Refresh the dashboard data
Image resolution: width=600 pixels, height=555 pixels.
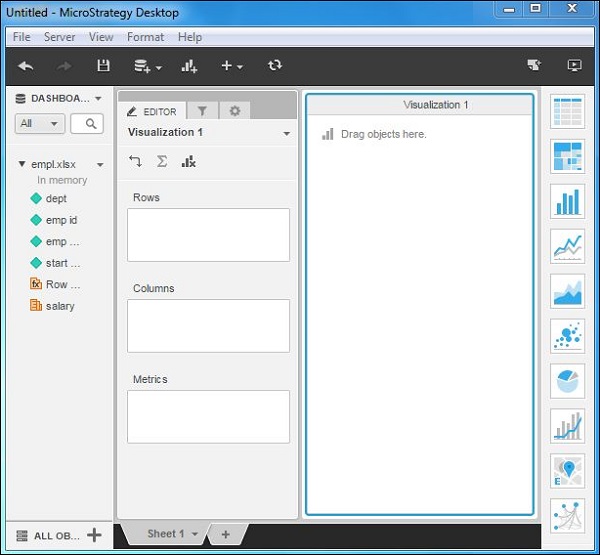point(275,65)
